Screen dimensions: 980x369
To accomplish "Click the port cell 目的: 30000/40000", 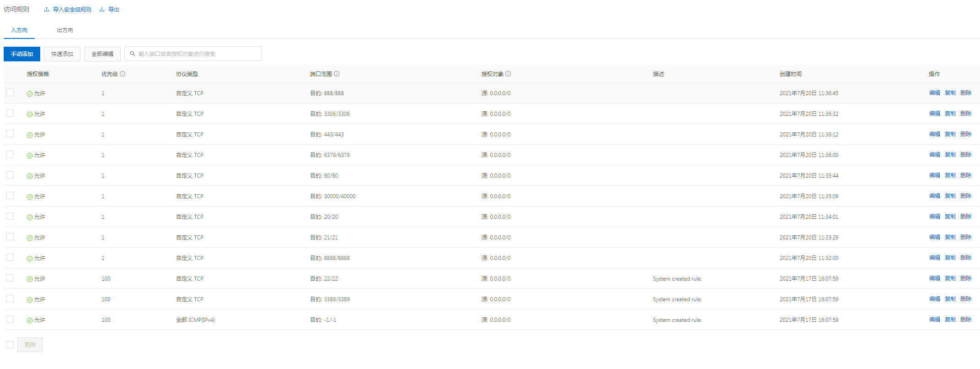I will tap(333, 196).
